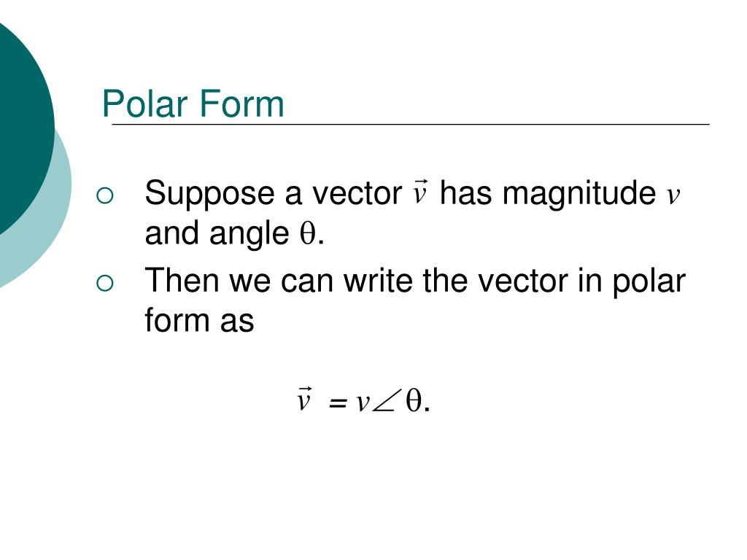This screenshot has height=560, width=747.
Task: Click the vector v with arrow in formula
Action: tap(304, 399)
